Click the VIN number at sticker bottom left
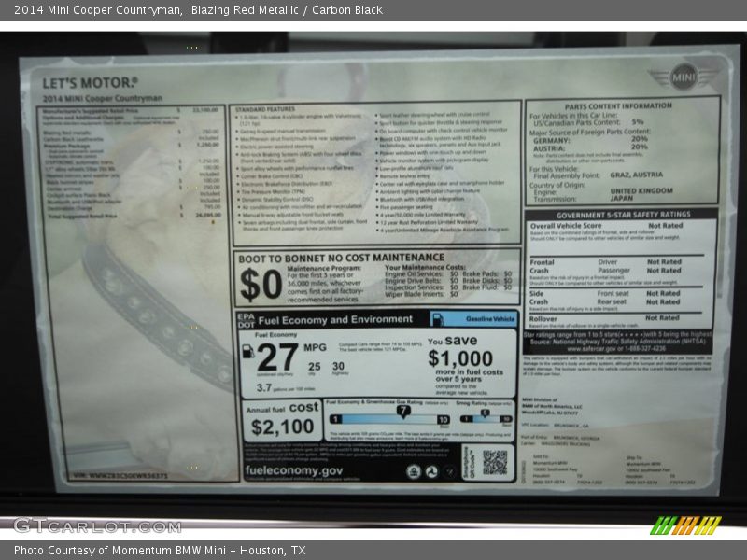Screen dimensions: 747x560 pyautogui.click(x=120, y=475)
